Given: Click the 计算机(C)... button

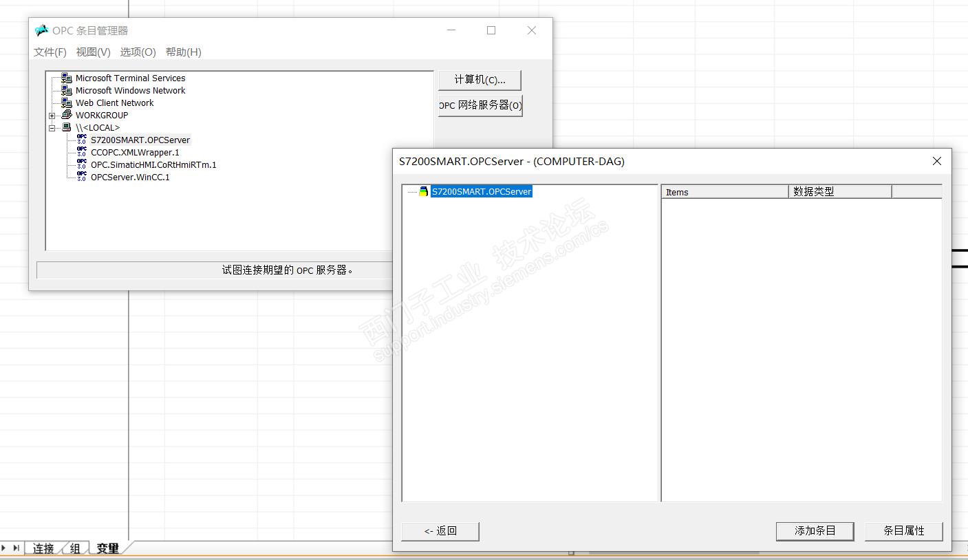Looking at the screenshot, I should tap(480, 80).
